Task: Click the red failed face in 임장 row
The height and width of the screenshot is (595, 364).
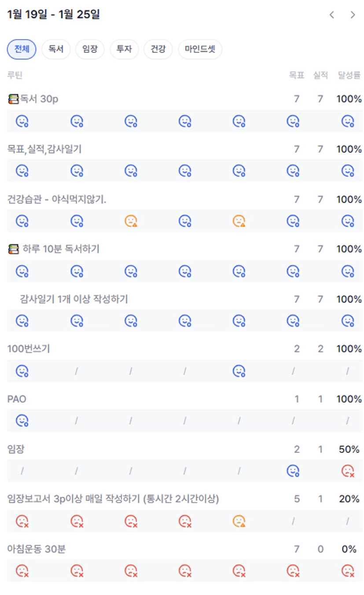Action: click(x=348, y=471)
